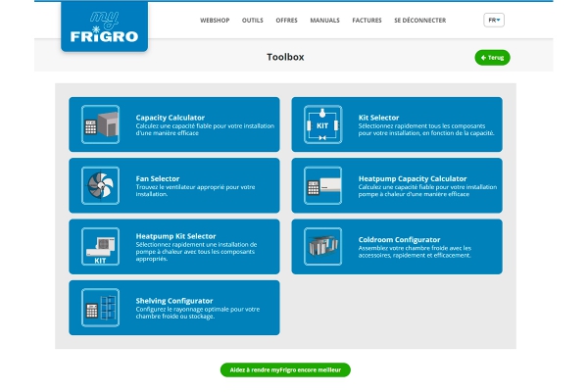
Task: Open the Capacity Calculator title link
Action: [171, 118]
